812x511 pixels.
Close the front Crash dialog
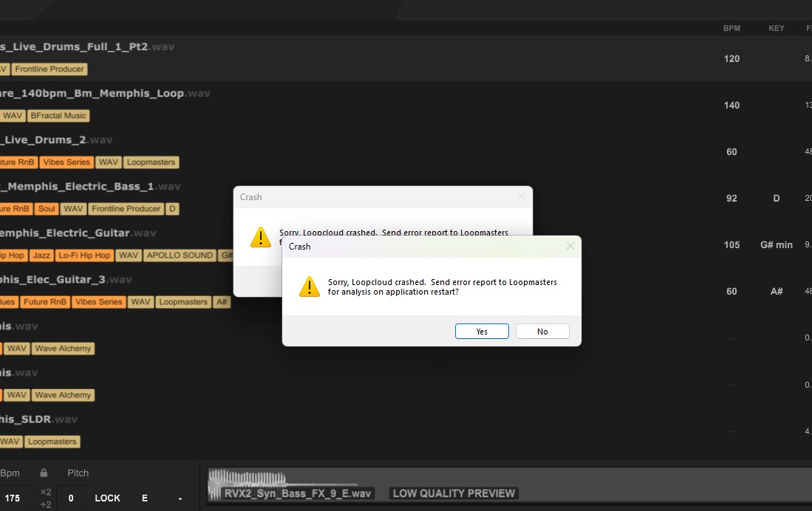570,247
